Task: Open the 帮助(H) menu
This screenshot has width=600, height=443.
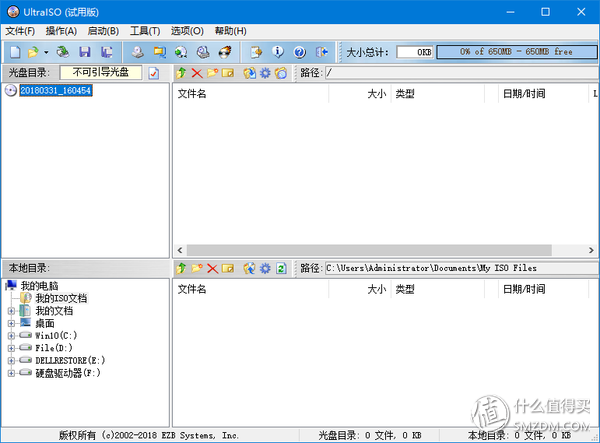Action: pyautogui.click(x=230, y=31)
